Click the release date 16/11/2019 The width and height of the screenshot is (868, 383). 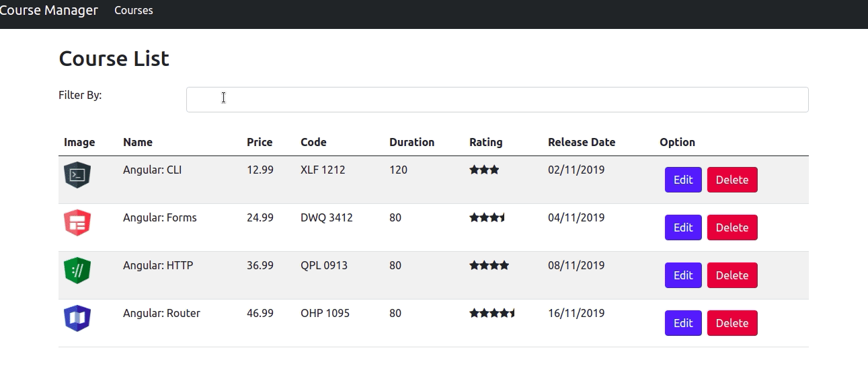coord(576,313)
